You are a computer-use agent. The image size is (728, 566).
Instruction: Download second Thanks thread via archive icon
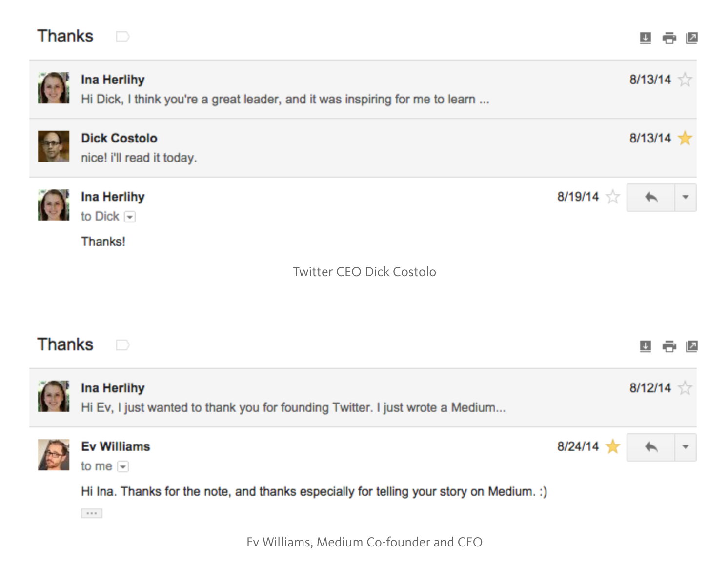(645, 346)
